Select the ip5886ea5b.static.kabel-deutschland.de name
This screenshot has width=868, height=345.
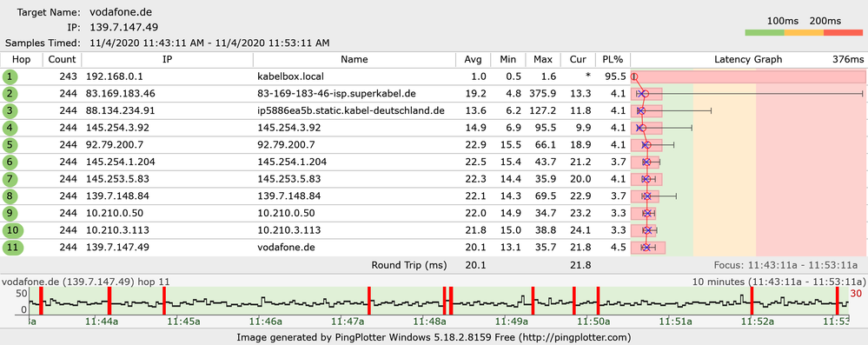coord(351,110)
